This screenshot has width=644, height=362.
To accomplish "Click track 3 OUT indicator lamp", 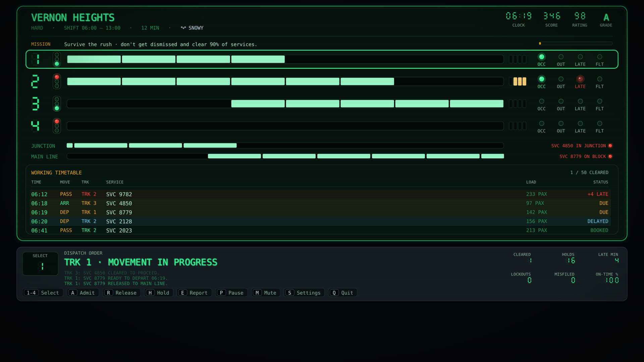I will (x=561, y=101).
